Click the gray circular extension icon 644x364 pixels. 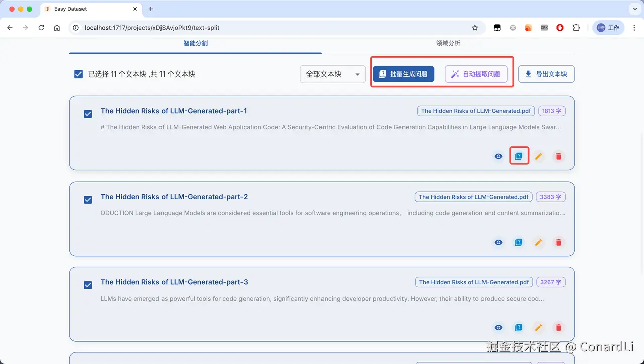[513, 28]
